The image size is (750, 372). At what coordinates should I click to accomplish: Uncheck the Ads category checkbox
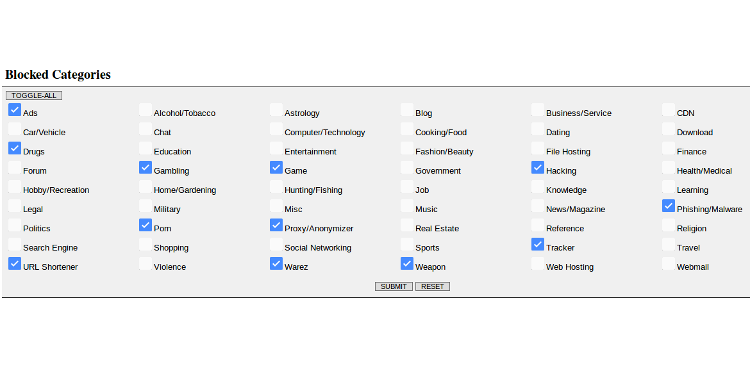[14, 110]
